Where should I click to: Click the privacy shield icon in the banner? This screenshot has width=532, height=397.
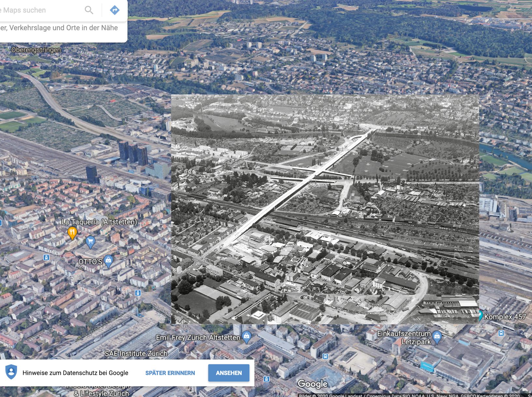point(11,372)
